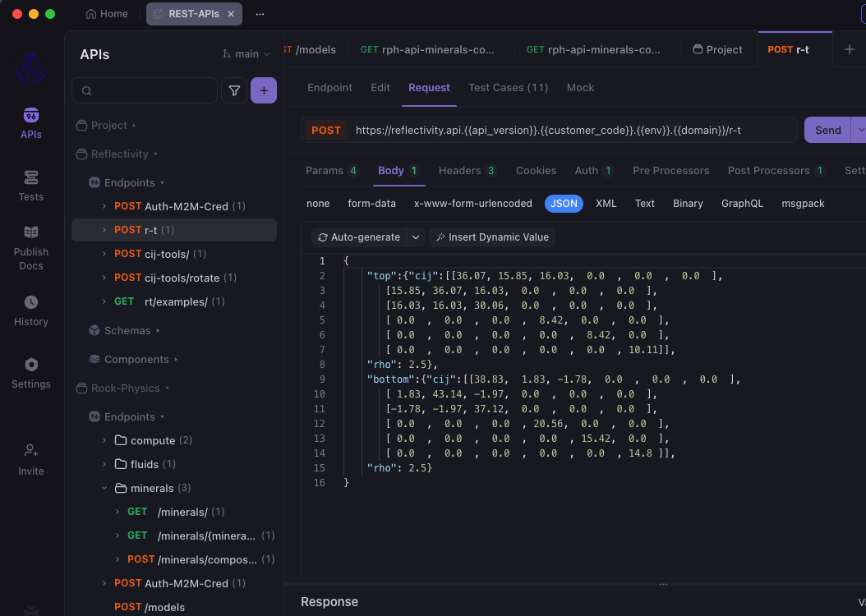Screen dimensions: 866x616
Task: Click the Send button
Action: coord(828,131)
